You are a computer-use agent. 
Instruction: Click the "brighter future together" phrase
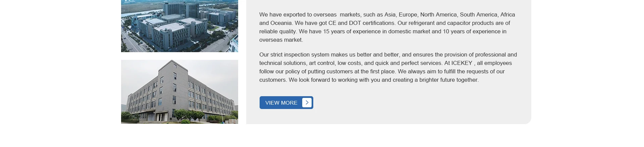(x=448, y=80)
